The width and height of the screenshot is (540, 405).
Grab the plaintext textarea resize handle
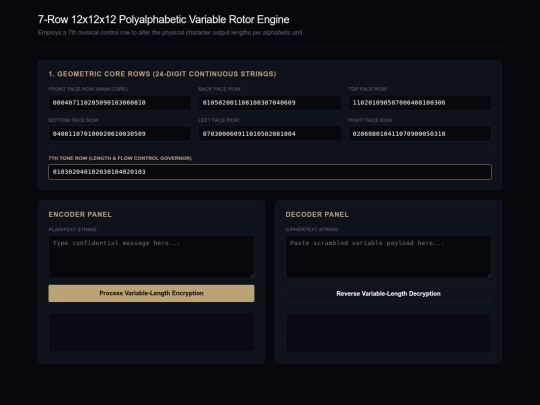pyautogui.click(x=252, y=275)
